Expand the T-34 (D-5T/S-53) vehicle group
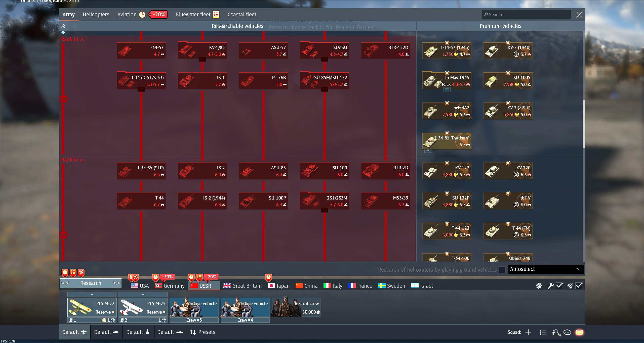The image size is (644, 343). click(x=141, y=90)
